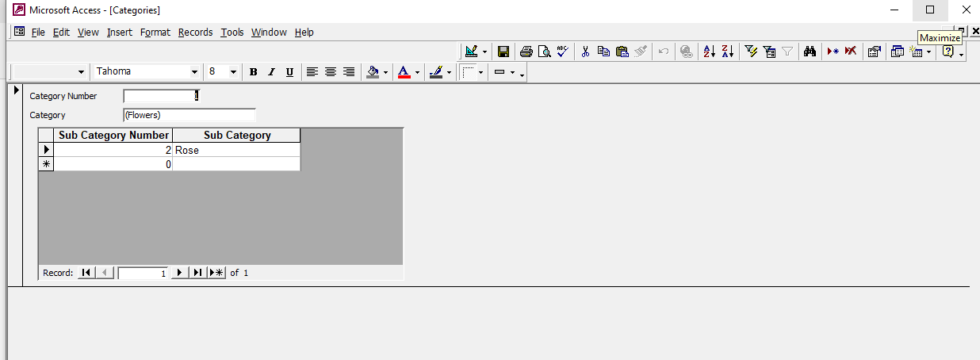This screenshot has height=360, width=980.
Task: Toggle Underline formatting
Action: coord(289,71)
